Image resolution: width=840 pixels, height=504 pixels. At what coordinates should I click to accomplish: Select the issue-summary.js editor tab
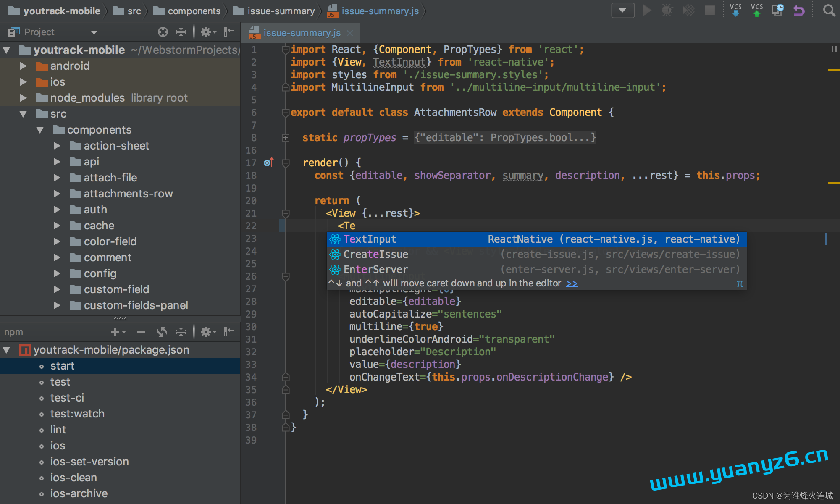tap(301, 33)
